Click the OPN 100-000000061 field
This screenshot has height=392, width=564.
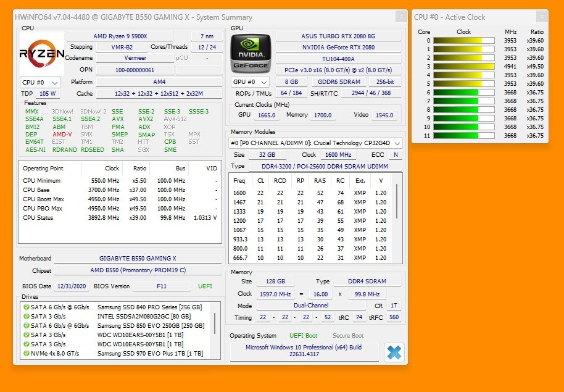(135, 70)
